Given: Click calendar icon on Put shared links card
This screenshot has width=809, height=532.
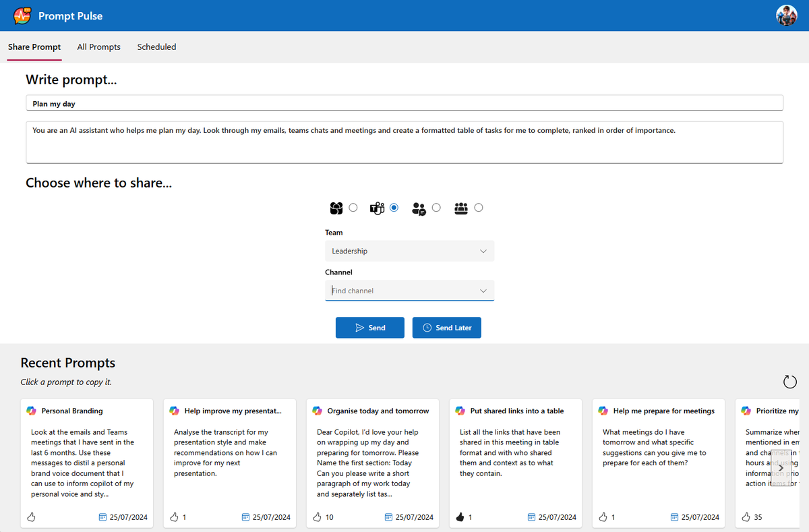Looking at the screenshot, I should 531,517.
